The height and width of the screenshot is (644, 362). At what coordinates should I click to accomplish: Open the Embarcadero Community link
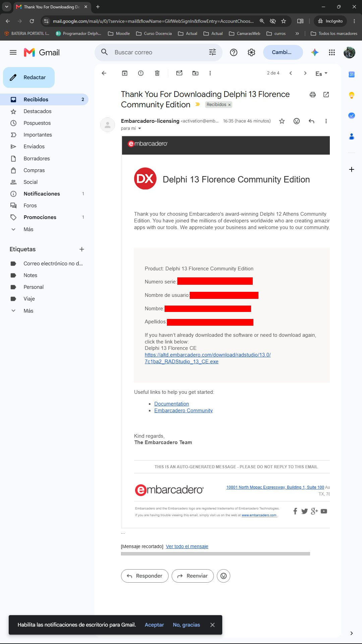pyautogui.click(x=183, y=411)
